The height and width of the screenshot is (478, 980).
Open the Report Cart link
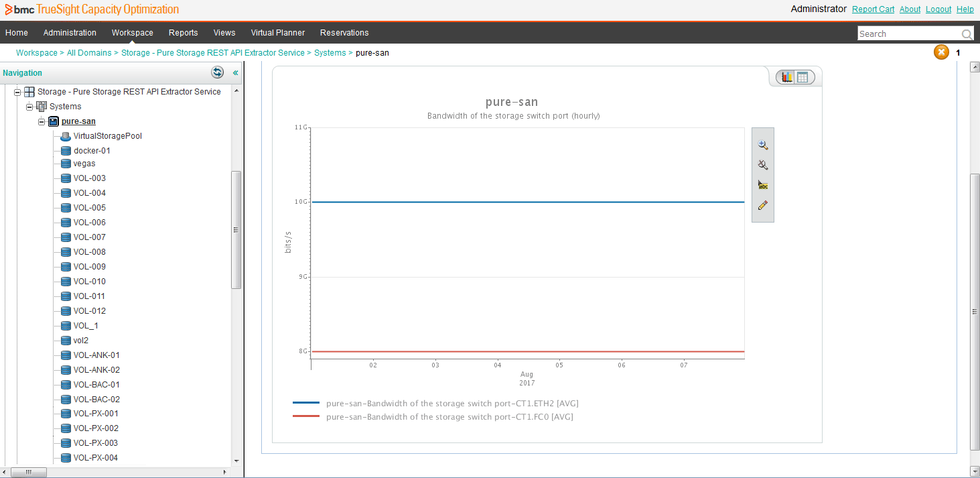click(873, 9)
